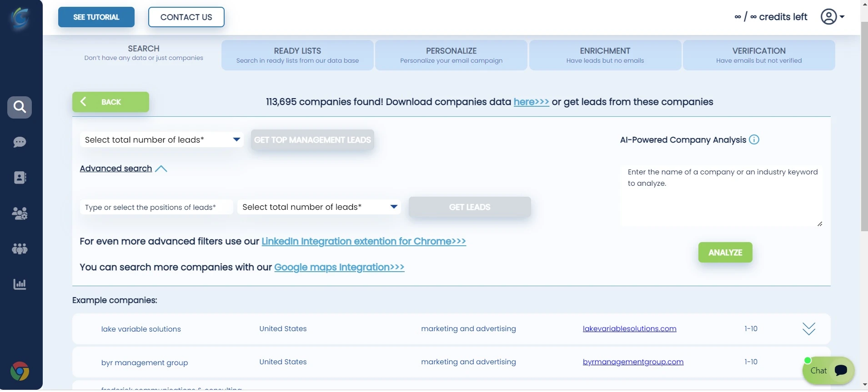Expand the lake variable solutions row
This screenshot has height=392, width=868.
tap(808, 328)
